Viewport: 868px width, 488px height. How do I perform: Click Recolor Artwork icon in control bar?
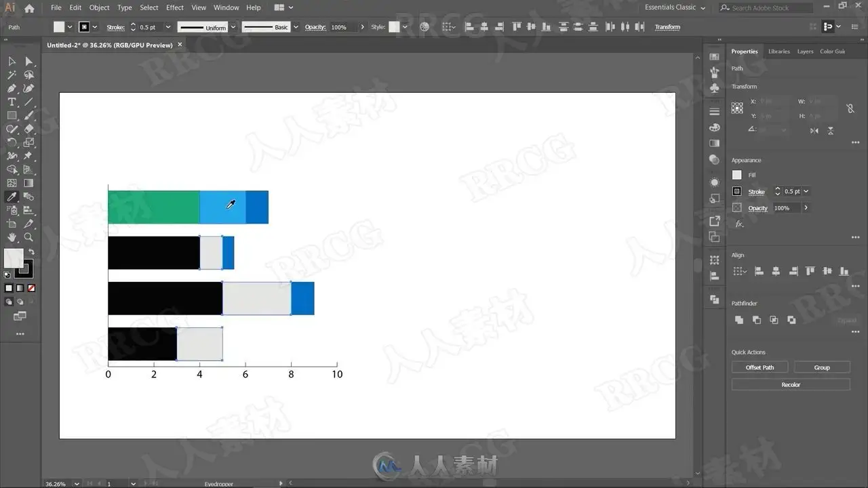pyautogui.click(x=425, y=27)
